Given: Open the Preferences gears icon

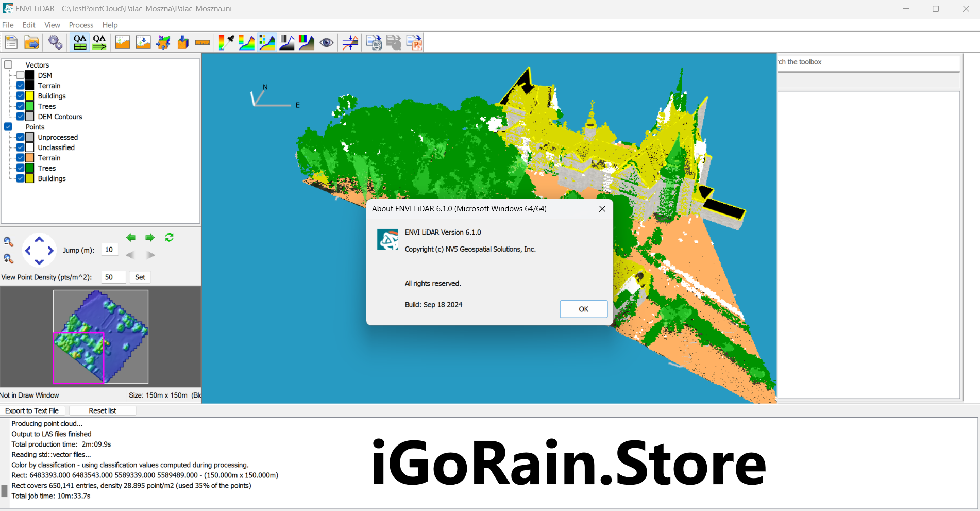Looking at the screenshot, I should pyautogui.click(x=55, y=42).
